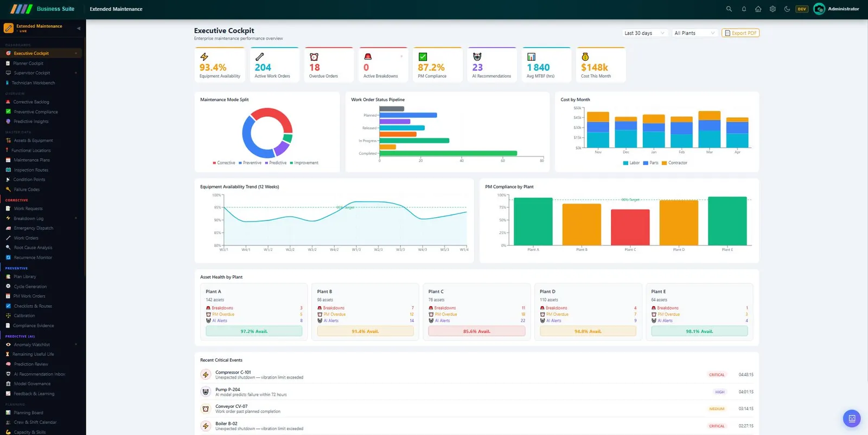Click the robot icon on AI Recommendations card

(477, 56)
